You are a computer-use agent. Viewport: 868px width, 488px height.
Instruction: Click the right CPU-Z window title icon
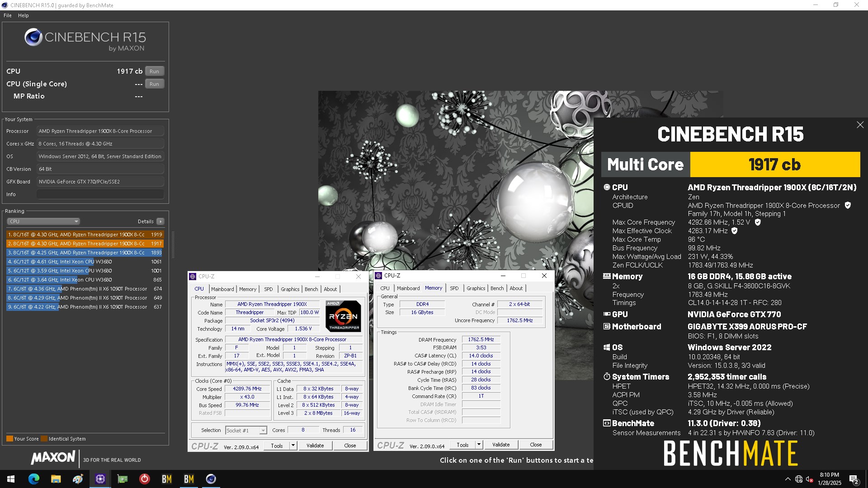click(379, 275)
